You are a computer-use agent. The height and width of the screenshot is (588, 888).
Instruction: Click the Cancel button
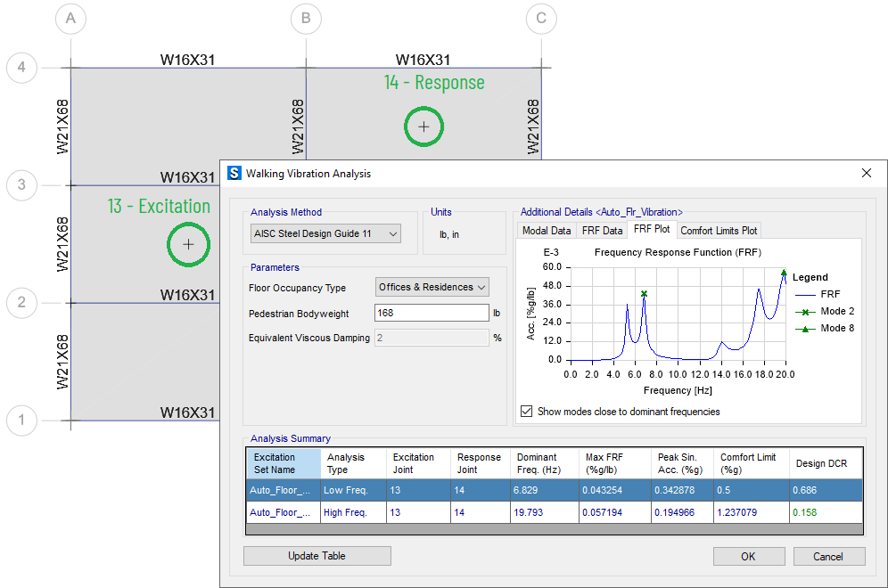pyautogui.click(x=828, y=556)
